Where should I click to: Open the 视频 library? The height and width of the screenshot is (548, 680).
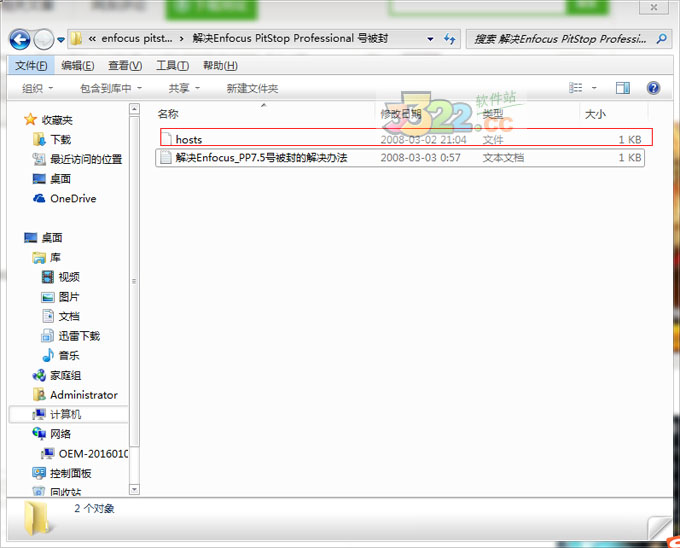click(x=69, y=277)
